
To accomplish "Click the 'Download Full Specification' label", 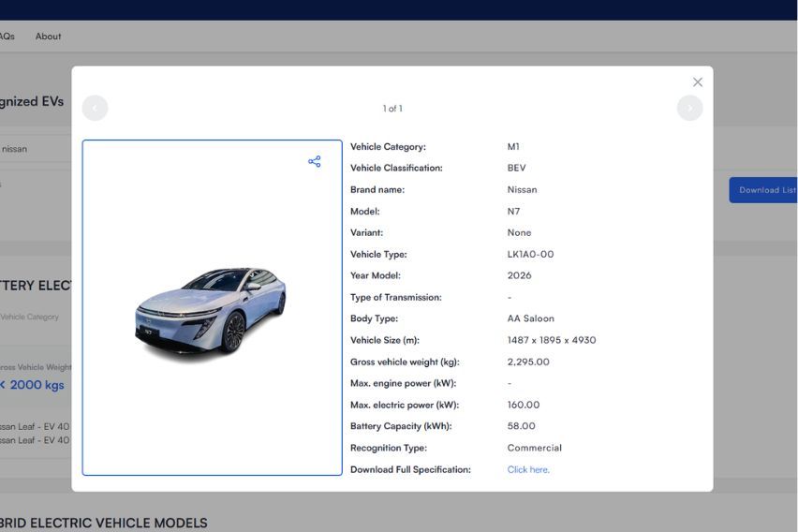I will [410, 469].
